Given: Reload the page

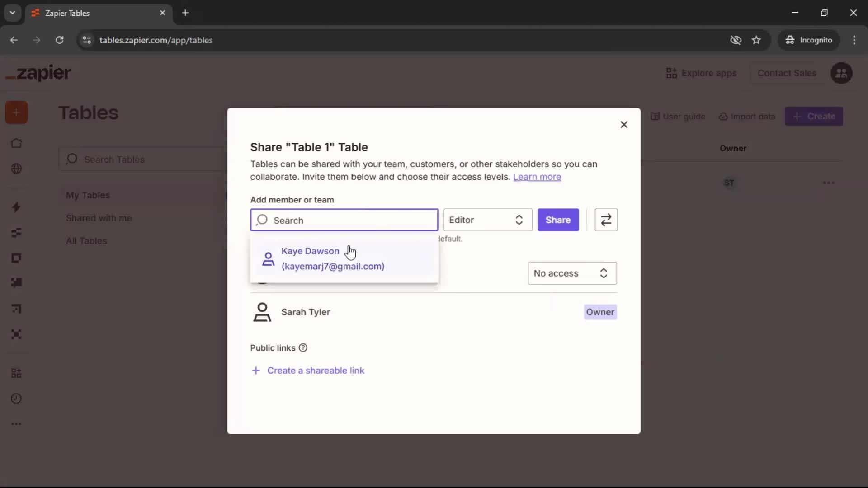Looking at the screenshot, I should [59, 40].
